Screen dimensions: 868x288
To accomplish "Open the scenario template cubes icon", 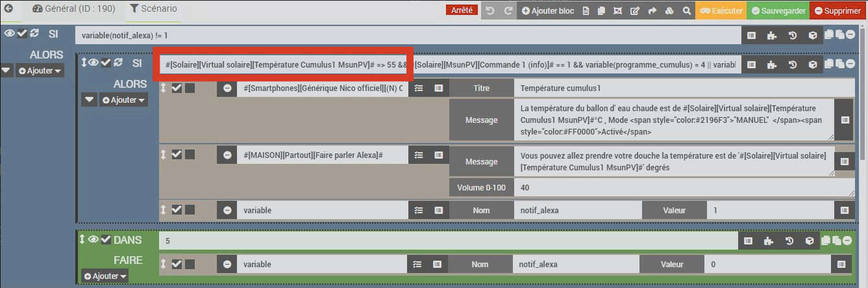I will click(x=669, y=10).
